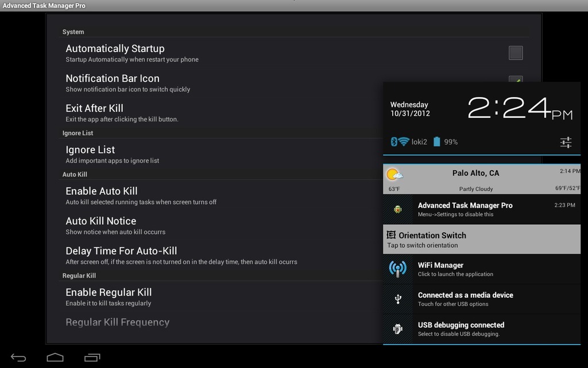Open the Palo Alto weather notification
588x368 pixels.
(x=482, y=179)
